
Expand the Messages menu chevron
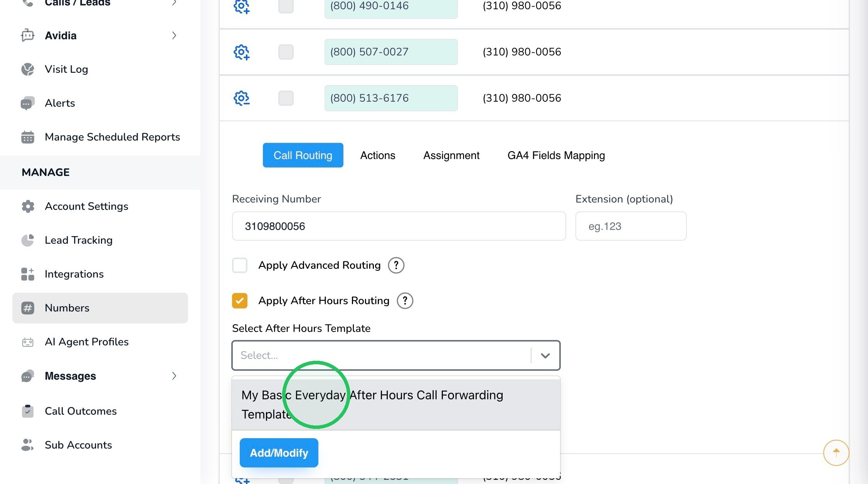click(x=174, y=376)
